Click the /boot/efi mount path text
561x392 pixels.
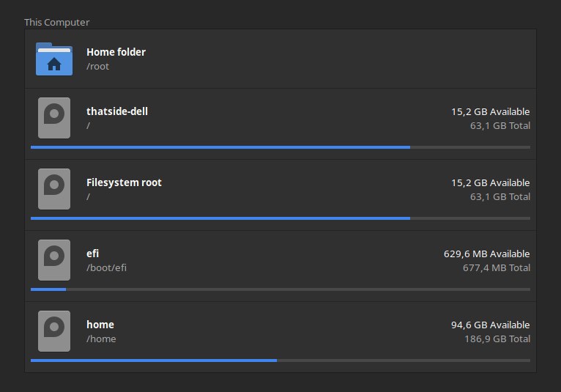point(106,267)
